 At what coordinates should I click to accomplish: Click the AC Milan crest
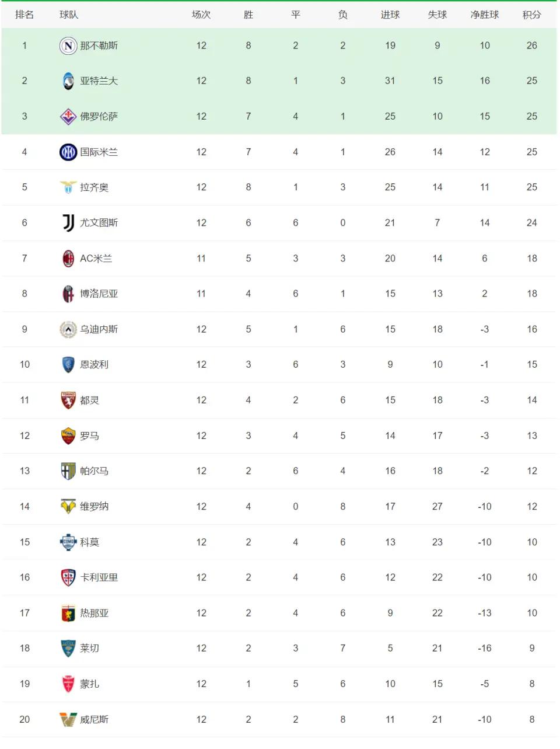tap(68, 259)
